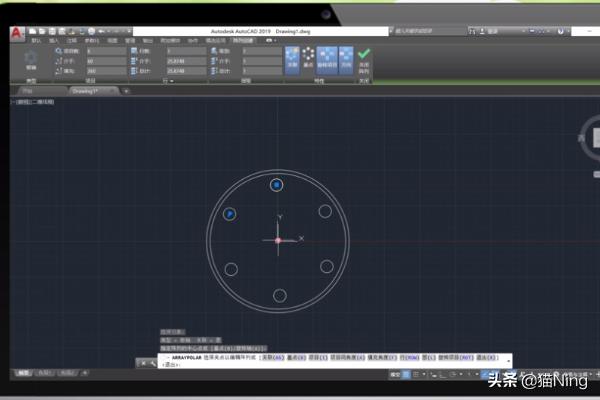Open the viewport controls [-] menu
Screen dimensions: 600x400
click(13, 102)
